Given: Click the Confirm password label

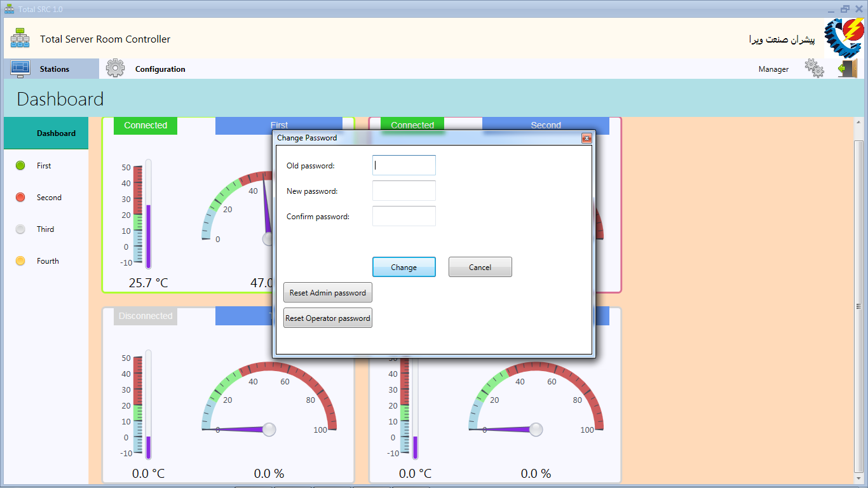Looking at the screenshot, I should [x=318, y=217].
